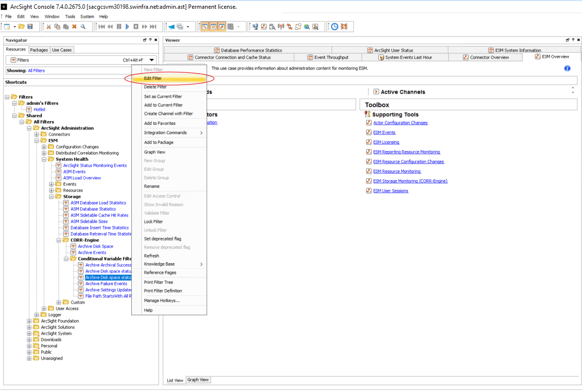The width and height of the screenshot is (582, 392).
Task: Toggle the Viewer panel button
Action: (x=212, y=27)
